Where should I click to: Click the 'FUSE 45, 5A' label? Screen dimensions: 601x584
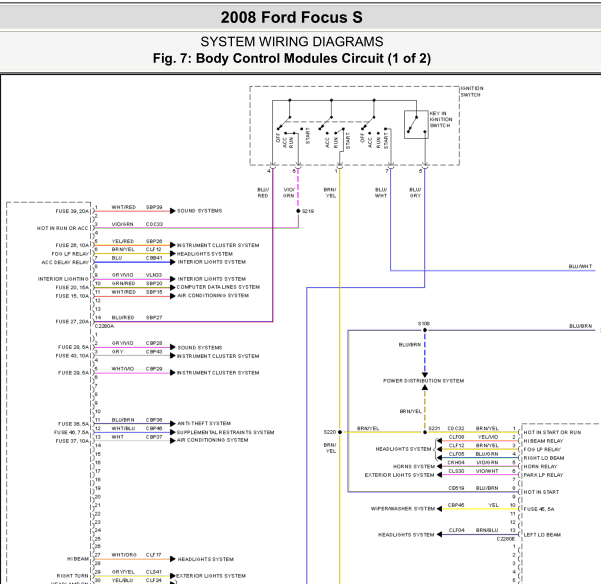(x=539, y=509)
